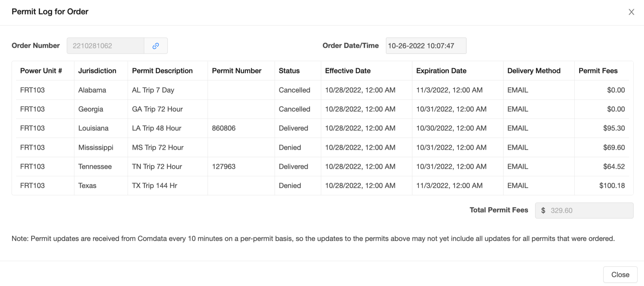
Task: Click the Permit Description column header
Action: point(162,71)
